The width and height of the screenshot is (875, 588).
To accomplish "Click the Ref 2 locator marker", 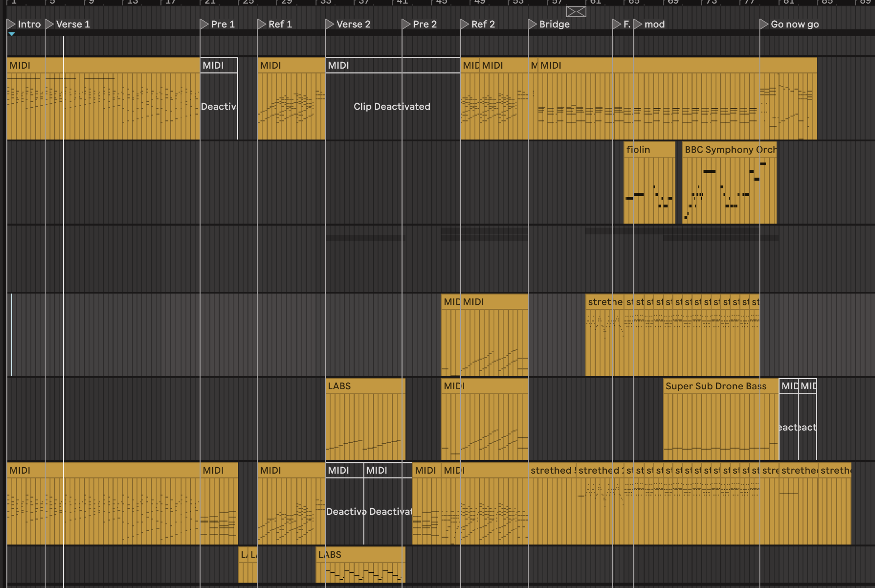I will (465, 24).
